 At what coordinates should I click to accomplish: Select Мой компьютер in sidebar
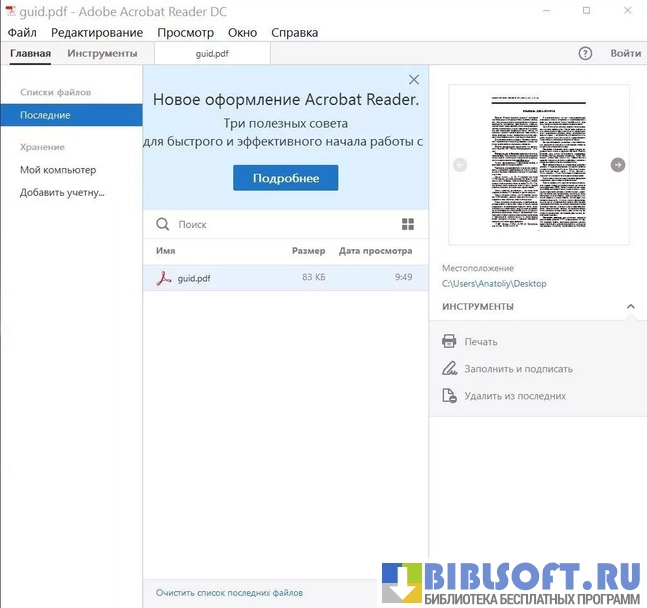click(x=58, y=170)
